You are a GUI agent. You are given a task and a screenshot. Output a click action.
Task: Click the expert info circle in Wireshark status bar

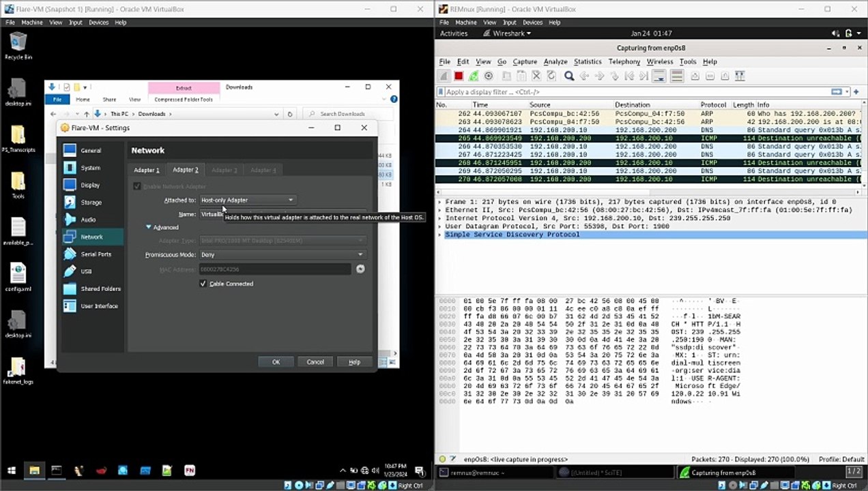(x=442, y=459)
